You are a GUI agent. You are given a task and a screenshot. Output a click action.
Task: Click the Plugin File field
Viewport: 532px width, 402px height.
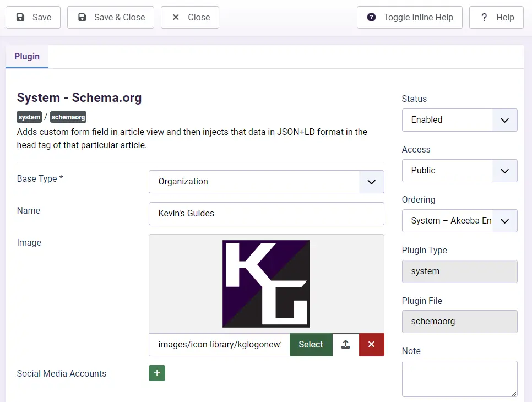point(459,322)
